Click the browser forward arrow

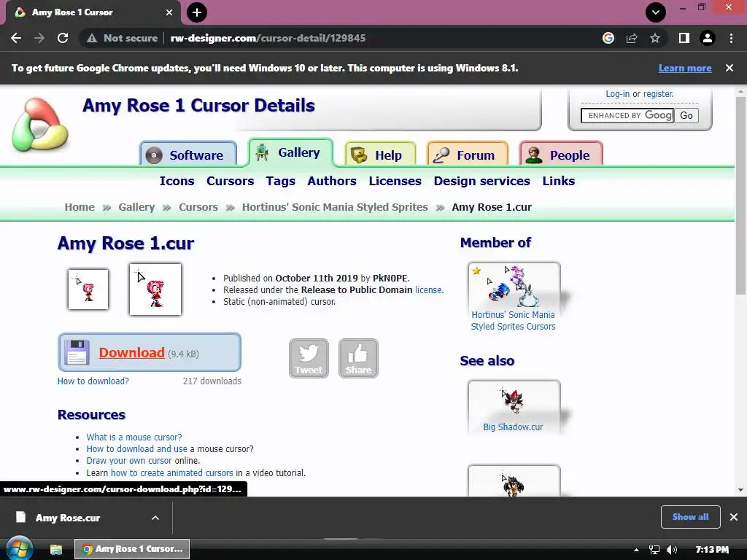[x=39, y=38]
